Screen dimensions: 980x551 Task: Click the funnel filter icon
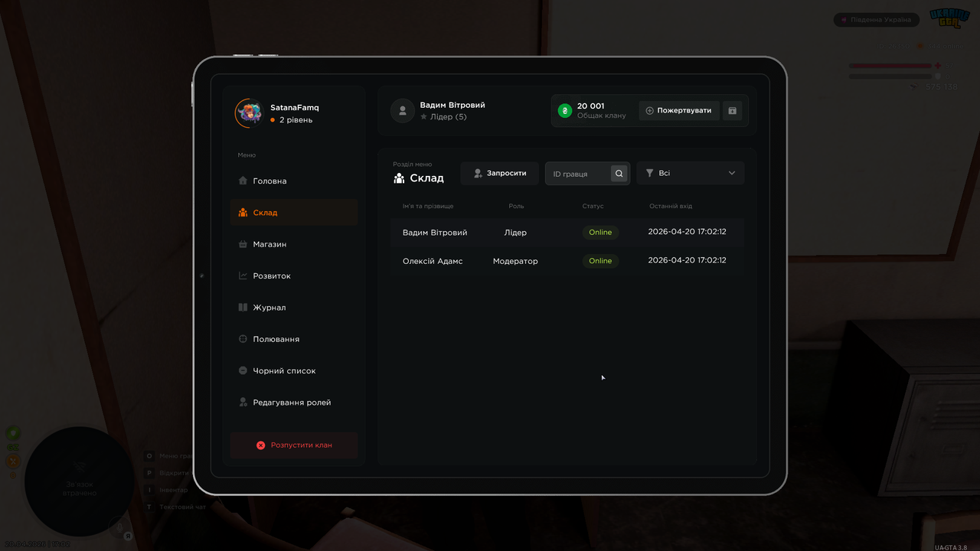pyautogui.click(x=649, y=174)
